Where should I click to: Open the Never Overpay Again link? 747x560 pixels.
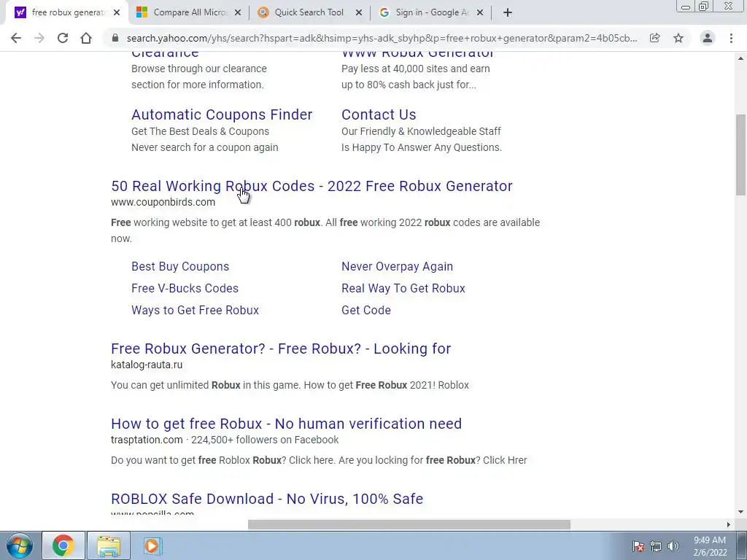[x=398, y=267]
